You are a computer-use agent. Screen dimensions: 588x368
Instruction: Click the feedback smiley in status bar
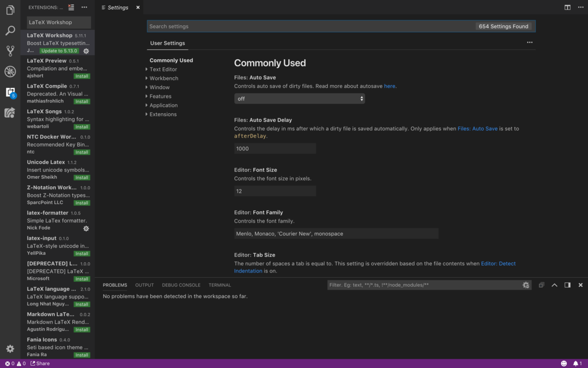(564, 363)
